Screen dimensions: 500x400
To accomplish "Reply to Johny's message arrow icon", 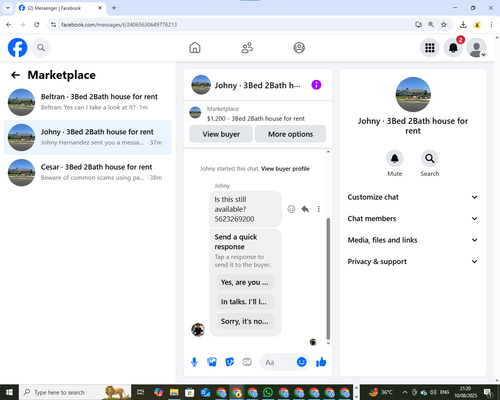I will [x=305, y=209].
